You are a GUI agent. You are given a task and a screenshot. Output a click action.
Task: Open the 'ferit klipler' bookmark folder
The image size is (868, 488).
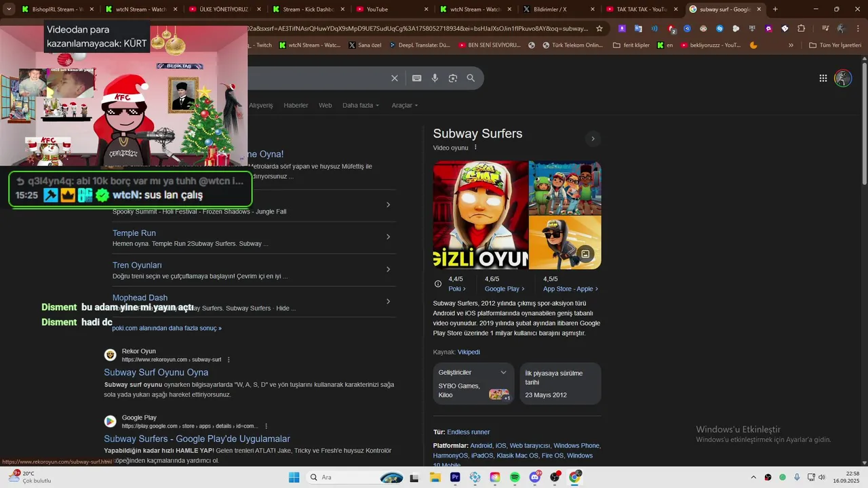tap(631, 45)
